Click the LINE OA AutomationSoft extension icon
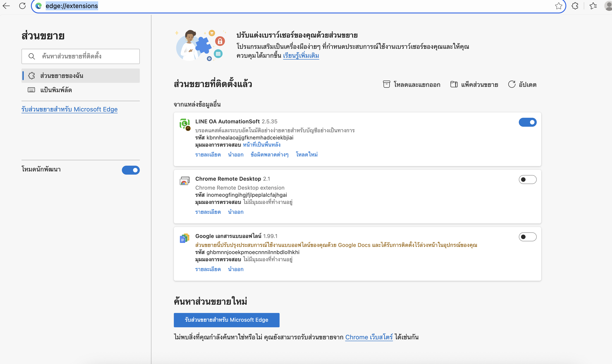612x364 pixels. [185, 124]
